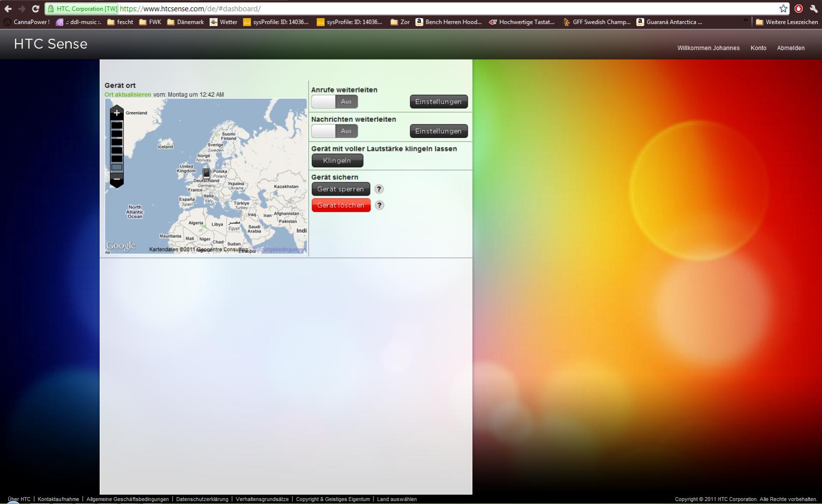822x504 pixels.
Task: Click the highlighted bottom zoom level segment
Action: tap(116, 167)
